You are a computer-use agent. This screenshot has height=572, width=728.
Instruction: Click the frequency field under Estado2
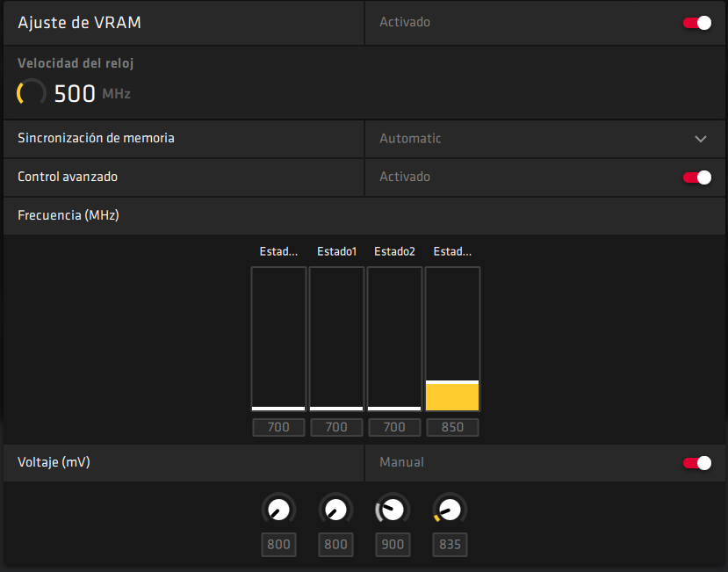coord(393,428)
